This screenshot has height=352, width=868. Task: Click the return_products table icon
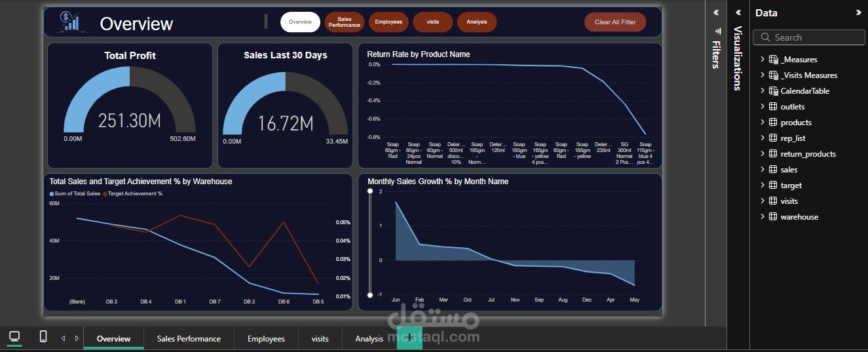tap(773, 154)
